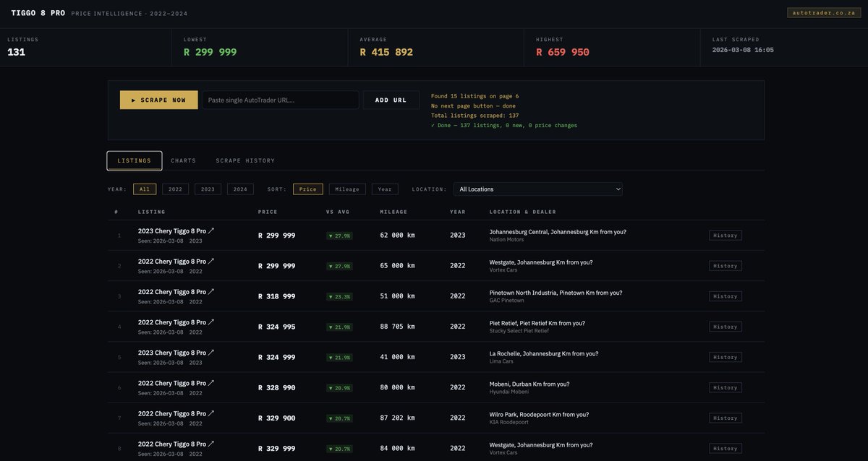This screenshot has width=868, height=461.
Task: Open external link icon for the Lima Cars listing
Action: pyautogui.click(x=211, y=353)
